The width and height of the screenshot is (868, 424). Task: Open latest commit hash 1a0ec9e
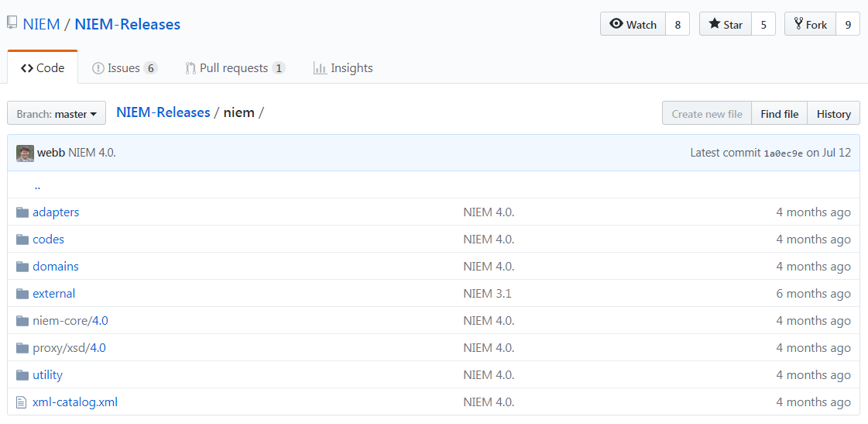[x=783, y=153]
